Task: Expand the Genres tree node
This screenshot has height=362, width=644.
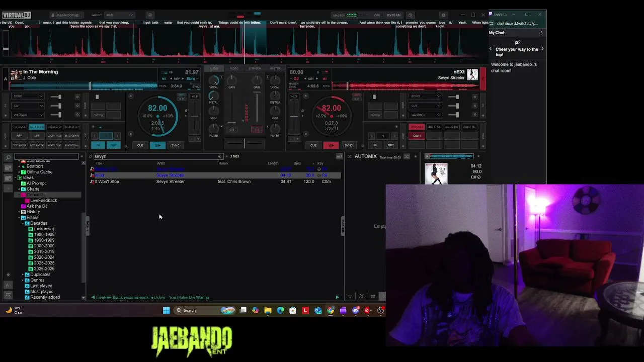Action: click(23, 280)
